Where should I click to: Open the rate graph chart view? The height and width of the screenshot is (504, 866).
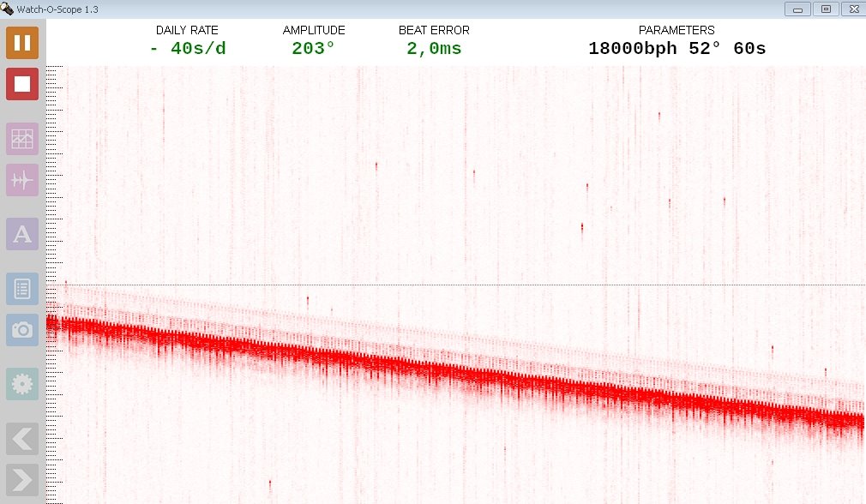pos(22,139)
